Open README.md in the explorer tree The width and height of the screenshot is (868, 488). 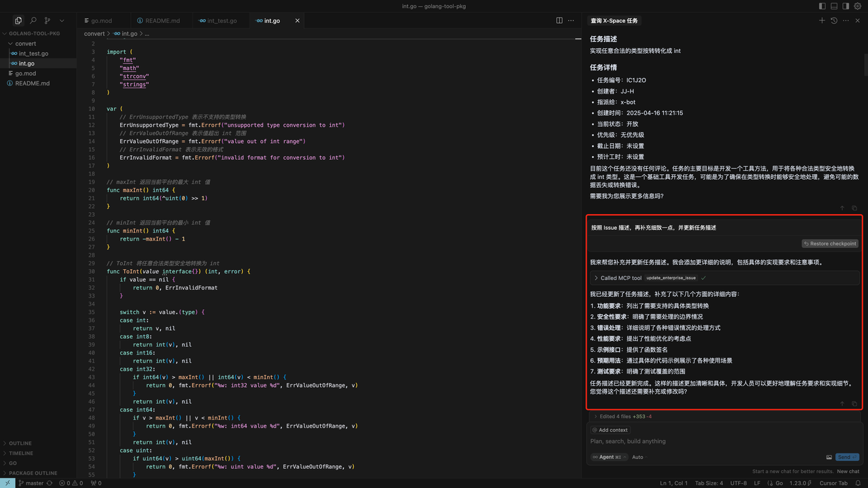point(38,83)
